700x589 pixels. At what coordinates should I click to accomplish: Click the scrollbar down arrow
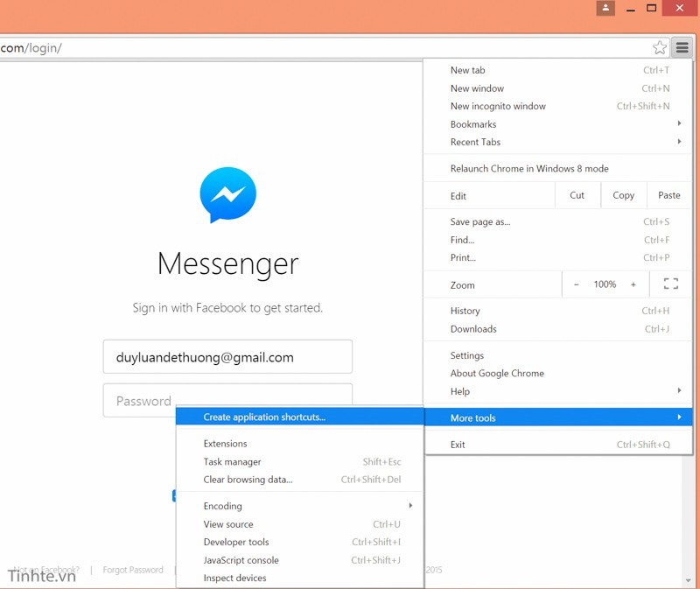click(688, 580)
